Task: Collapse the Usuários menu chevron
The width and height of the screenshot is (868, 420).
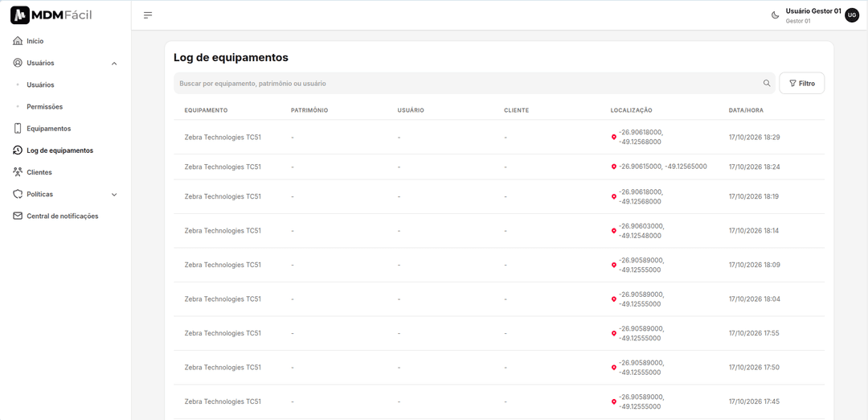Action: 114,64
